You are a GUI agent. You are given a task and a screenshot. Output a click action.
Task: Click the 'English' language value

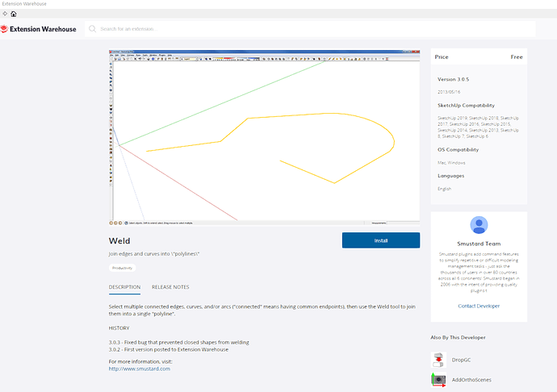pyautogui.click(x=445, y=189)
